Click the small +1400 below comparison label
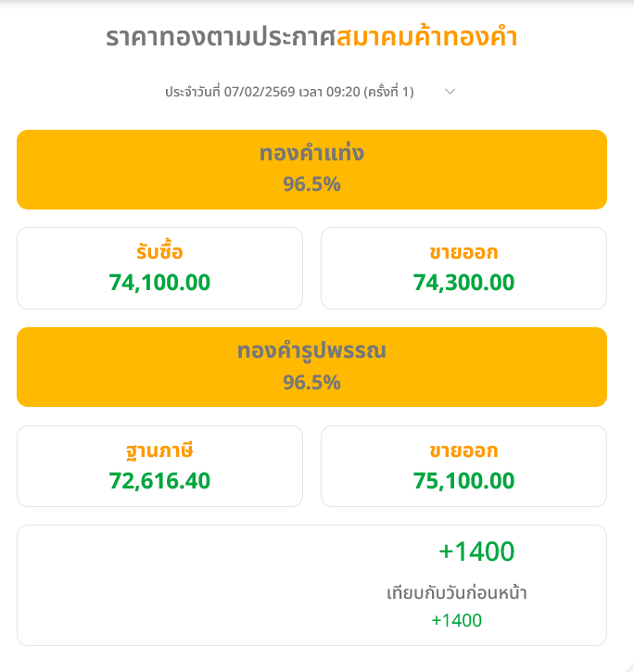The height and width of the screenshot is (672, 634). 457,620
